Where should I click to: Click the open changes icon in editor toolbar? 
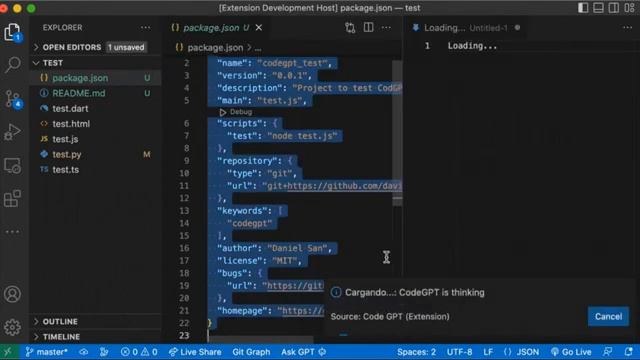click(350, 27)
